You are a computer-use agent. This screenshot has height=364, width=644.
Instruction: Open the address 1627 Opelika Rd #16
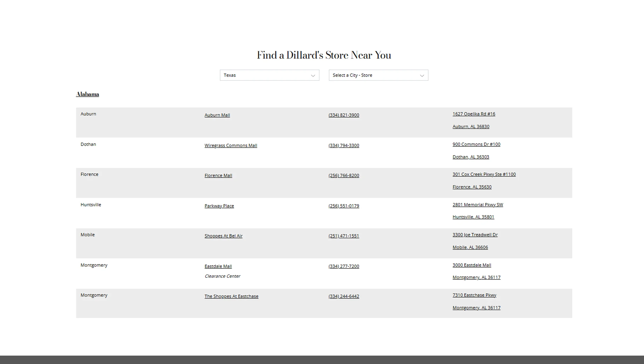pyautogui.click(x=474, y=114)
